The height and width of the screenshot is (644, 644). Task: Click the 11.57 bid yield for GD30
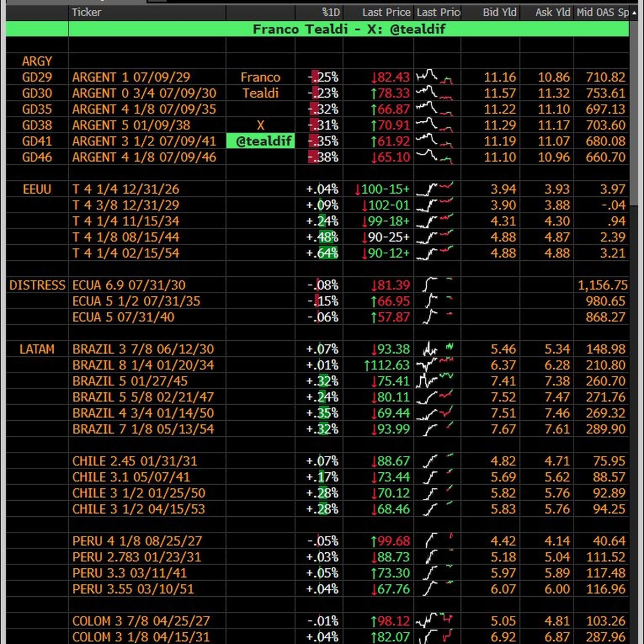tap(500, 93)
